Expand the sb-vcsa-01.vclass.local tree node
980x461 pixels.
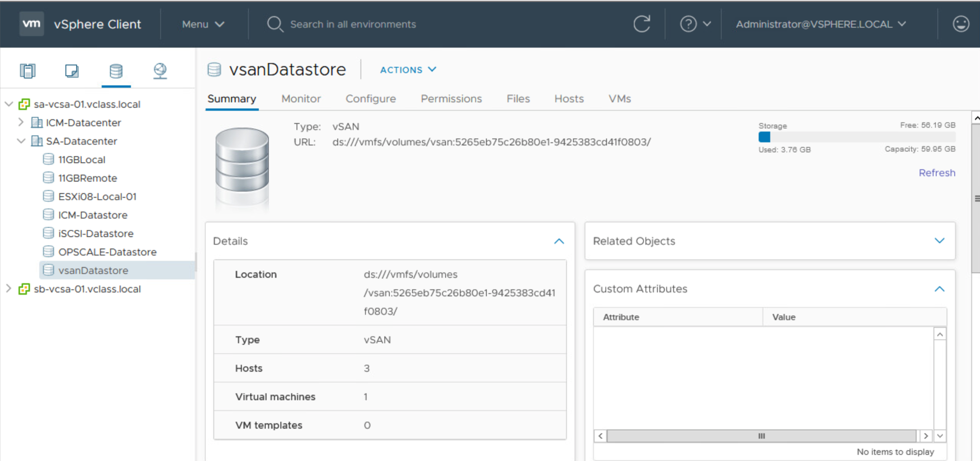pos(8,289)
